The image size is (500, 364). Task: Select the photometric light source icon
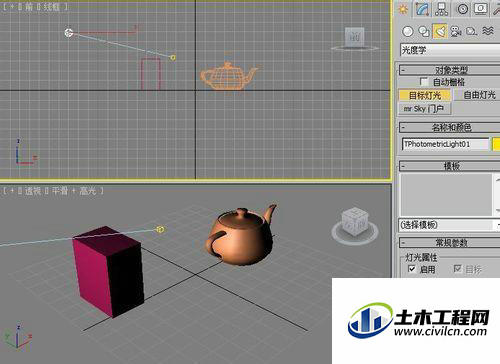pos(69,33)
